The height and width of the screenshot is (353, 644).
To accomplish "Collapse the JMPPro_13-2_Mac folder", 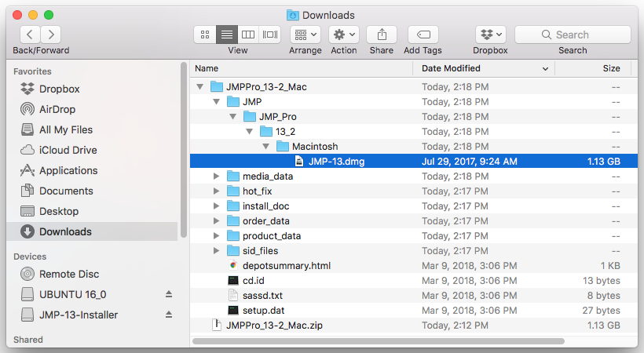I will pos(200,87).
